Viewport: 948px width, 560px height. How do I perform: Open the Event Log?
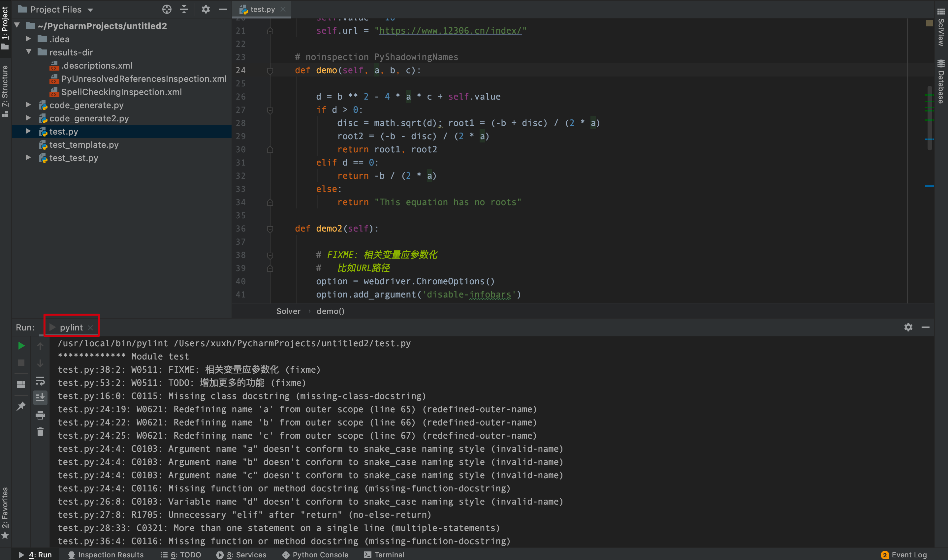(904, 555)
